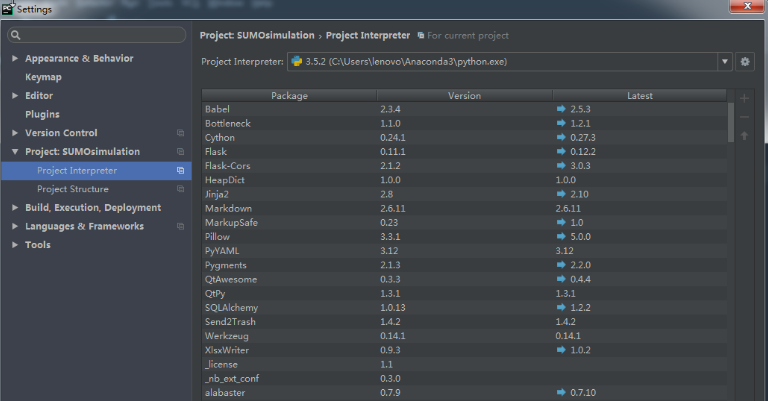Expand Languages & Frameworks section

[15, 226]
